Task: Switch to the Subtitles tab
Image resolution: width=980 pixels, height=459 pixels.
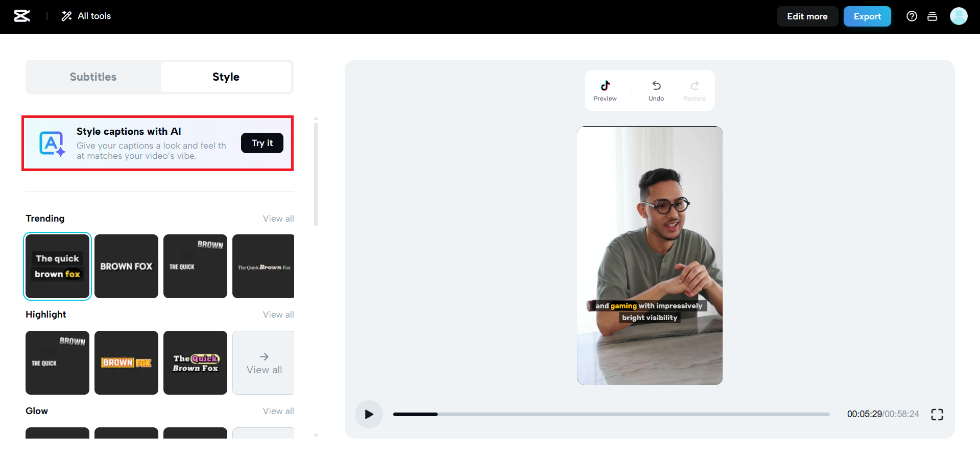Action: click(x=93, y=77)
